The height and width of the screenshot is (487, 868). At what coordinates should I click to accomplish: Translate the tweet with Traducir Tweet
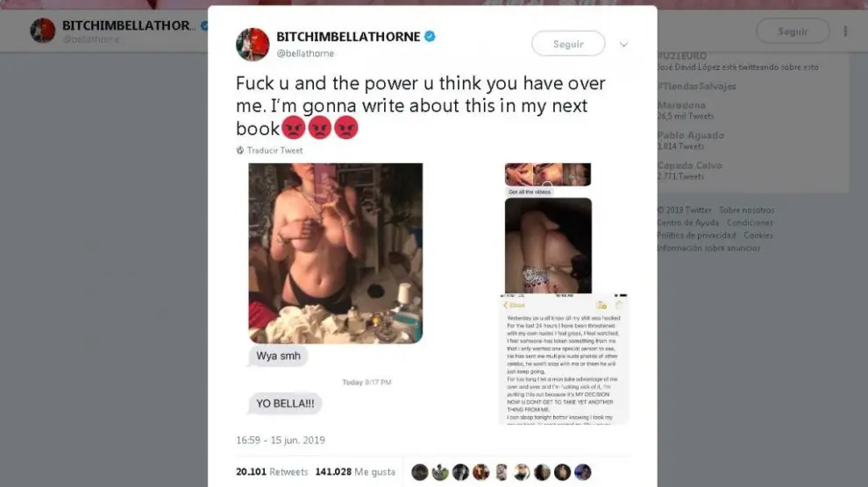(x=274, y=151)
